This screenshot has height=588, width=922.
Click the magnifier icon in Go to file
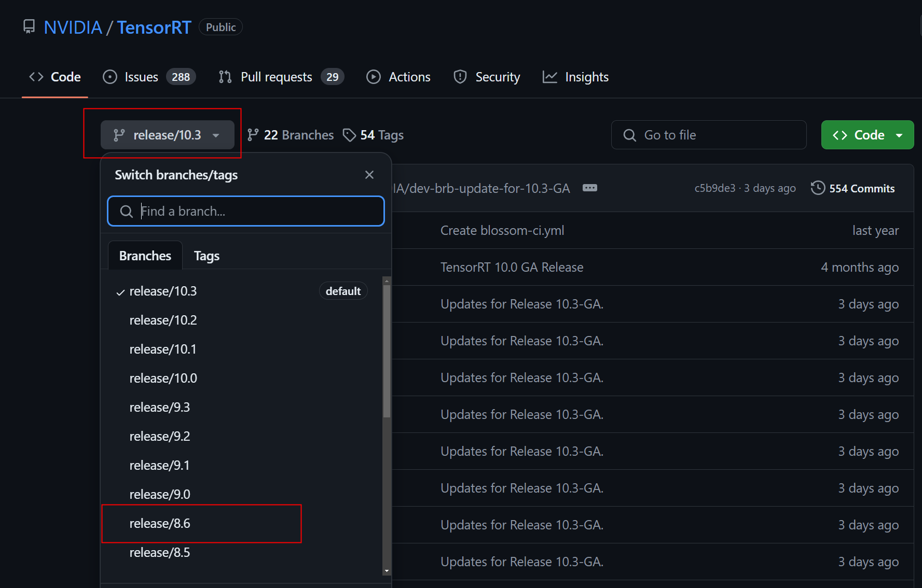629,135
